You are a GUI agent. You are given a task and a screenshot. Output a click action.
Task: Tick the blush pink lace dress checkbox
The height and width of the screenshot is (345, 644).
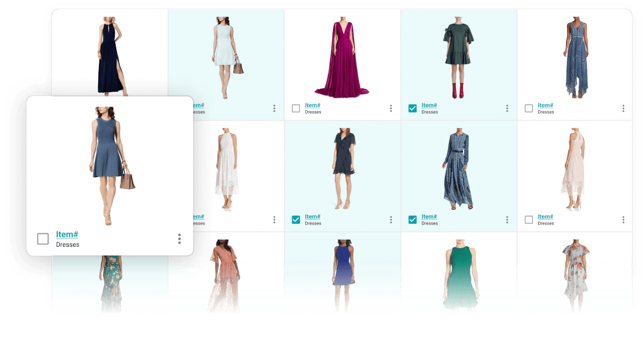click(x=529, y=220)
